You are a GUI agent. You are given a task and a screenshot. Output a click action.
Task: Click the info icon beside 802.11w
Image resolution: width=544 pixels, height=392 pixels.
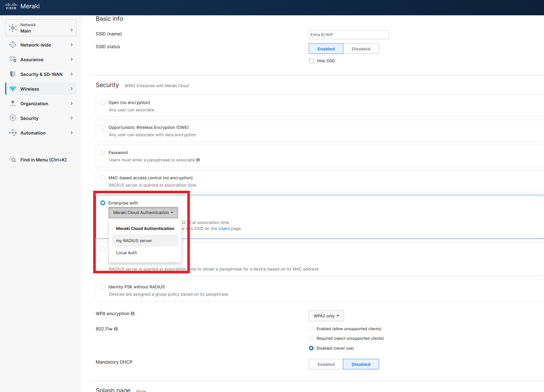coord(116,329)
